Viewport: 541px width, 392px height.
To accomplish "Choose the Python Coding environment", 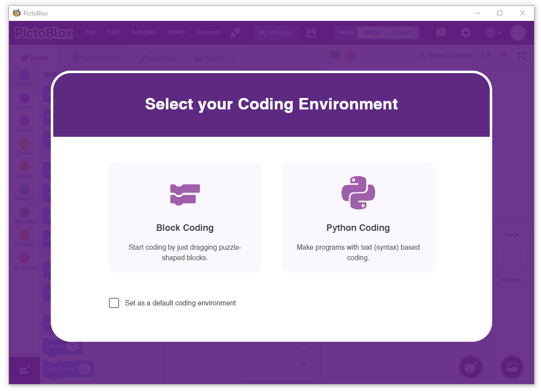I will click(358, 217).
